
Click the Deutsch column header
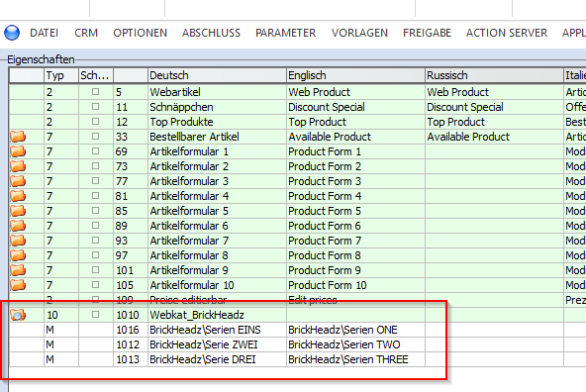[217, 75]
